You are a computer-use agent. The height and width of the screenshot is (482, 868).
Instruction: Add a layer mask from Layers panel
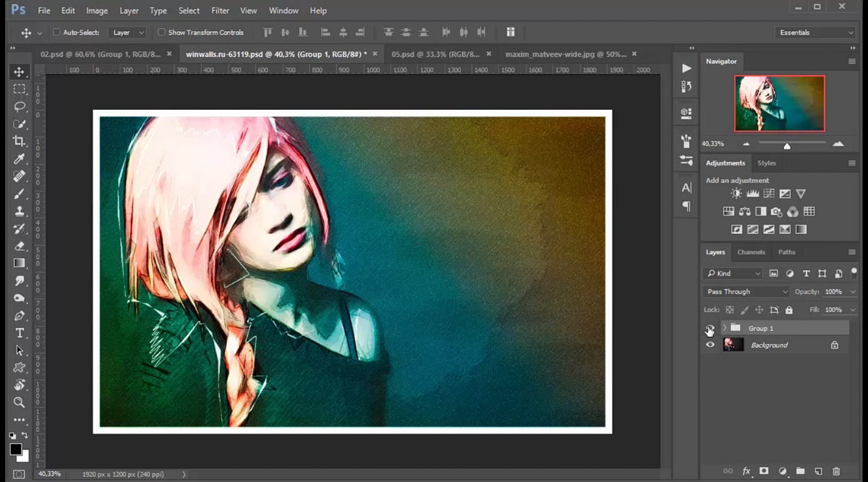click(x=764, y=471)
